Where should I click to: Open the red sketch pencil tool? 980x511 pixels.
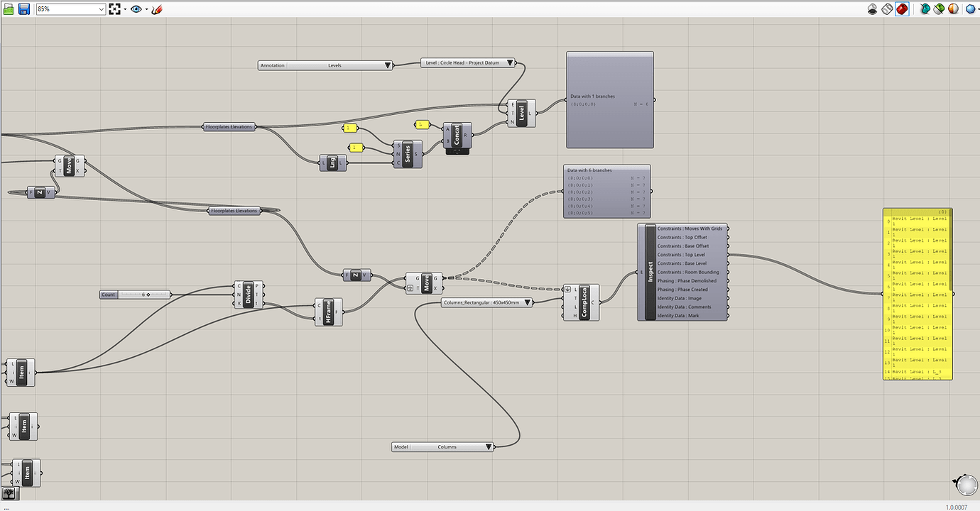[157, 9]
